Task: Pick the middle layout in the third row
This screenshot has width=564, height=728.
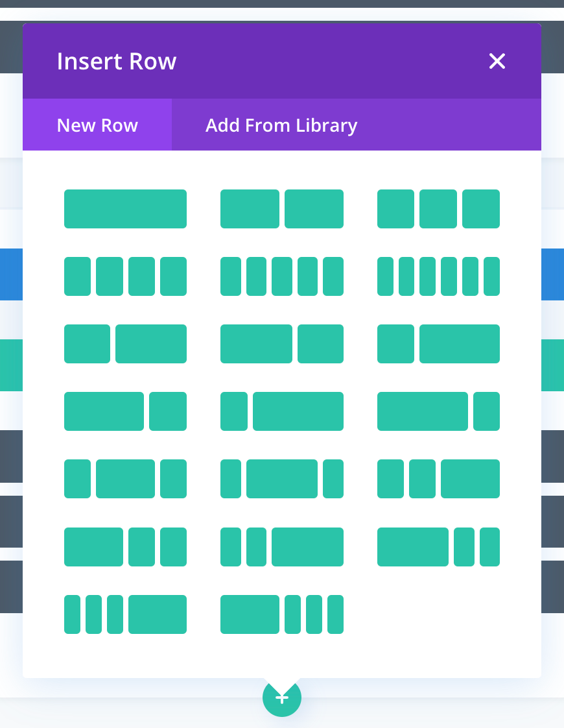Action: (x=281, y=344)
